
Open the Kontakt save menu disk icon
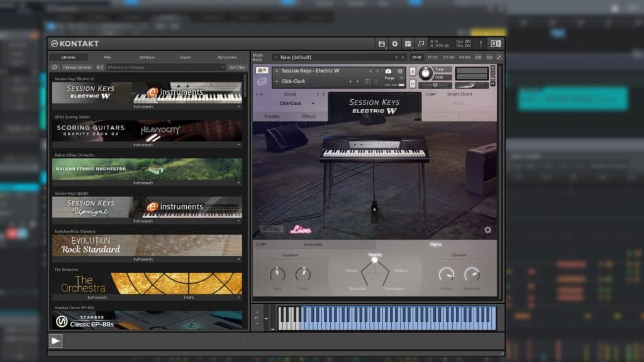[382, 44]
